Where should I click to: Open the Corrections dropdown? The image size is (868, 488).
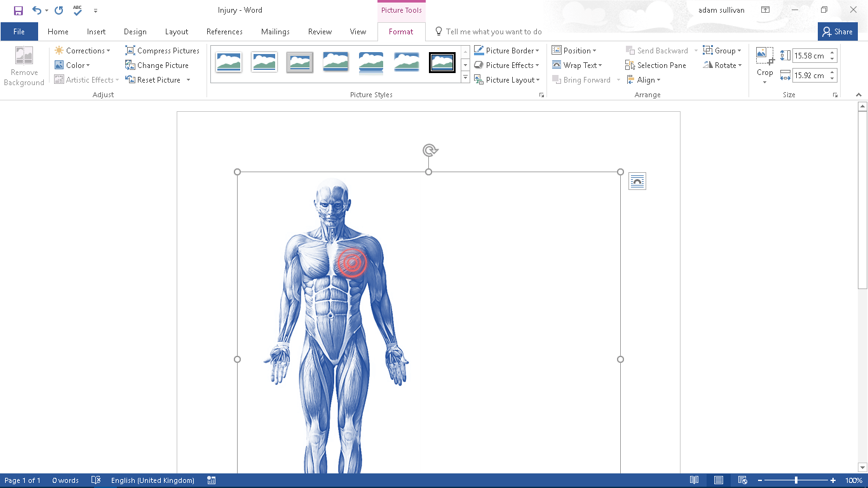click(83, 50)
